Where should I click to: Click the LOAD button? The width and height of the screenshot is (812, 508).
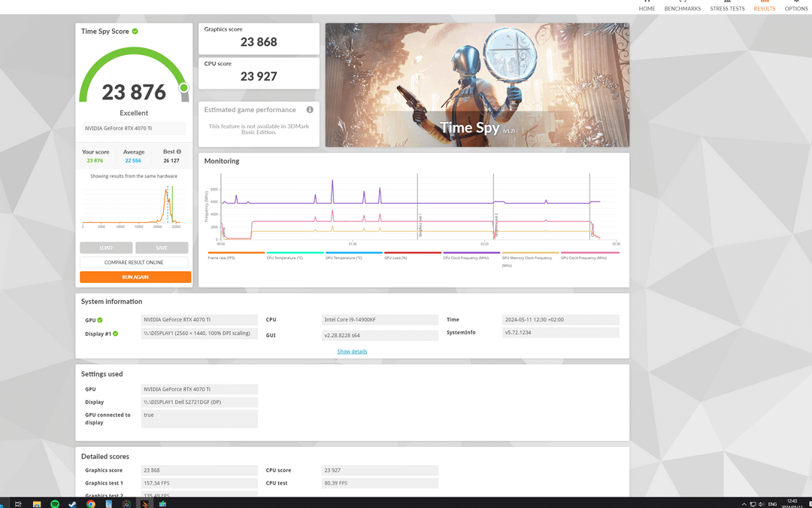click(x=106, y=248)
